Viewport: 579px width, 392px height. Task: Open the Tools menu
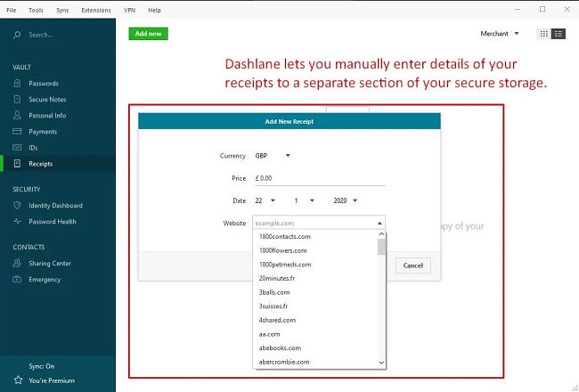[36, 11]
